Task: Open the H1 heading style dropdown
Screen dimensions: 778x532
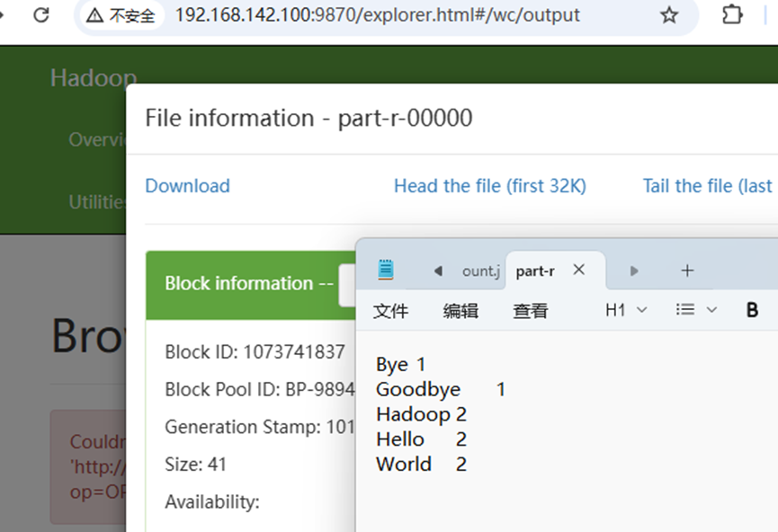Action: pyautogui.click(x=622, y=309)
